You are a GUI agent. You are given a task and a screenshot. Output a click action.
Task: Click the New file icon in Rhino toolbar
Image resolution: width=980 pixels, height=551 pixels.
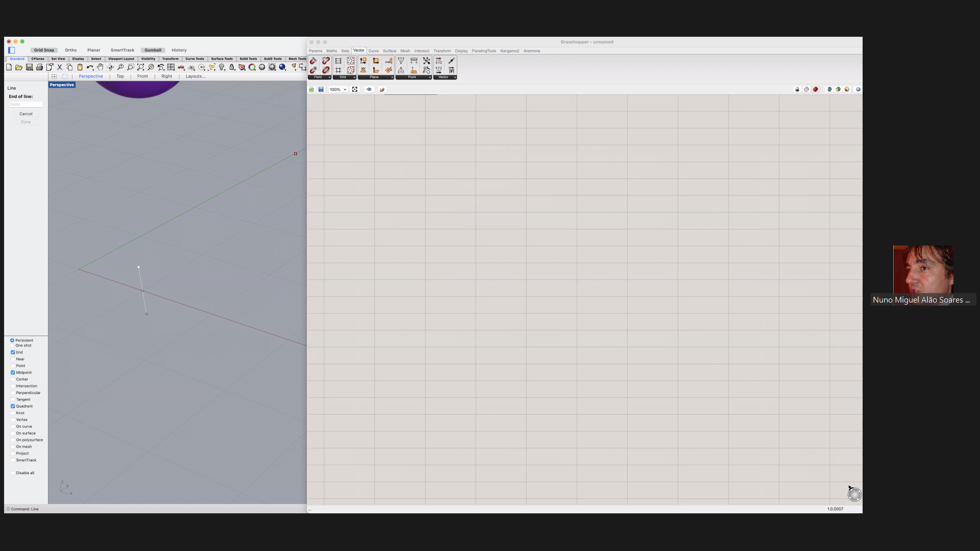pos(9,67)
